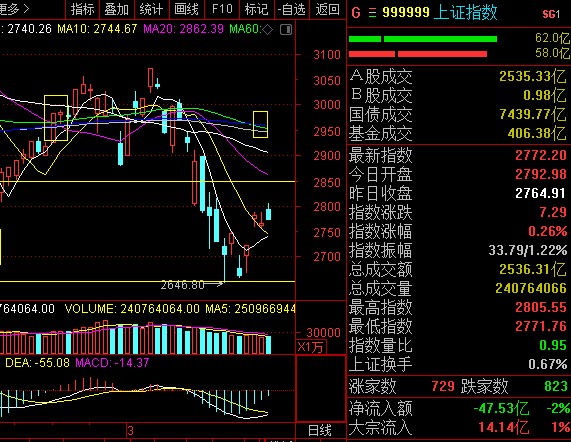Open the 统计 statistics tool
This screenshot has height=442, width=571.
[x=151, y=9]
